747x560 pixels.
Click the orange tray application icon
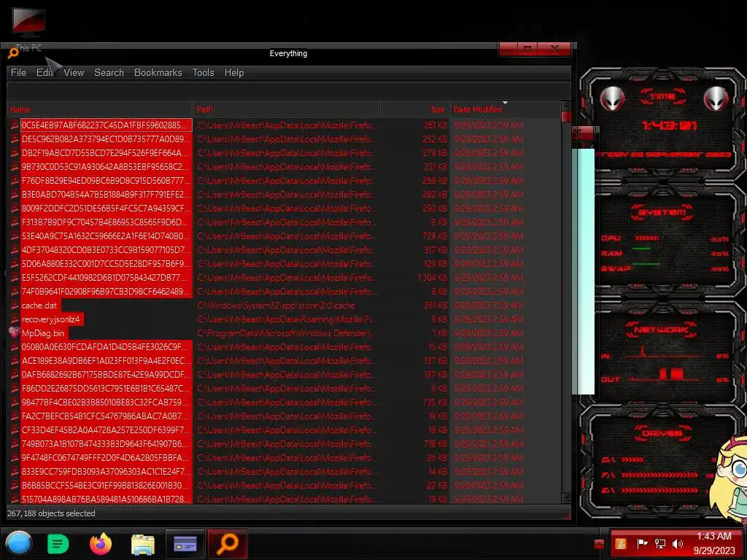[621, 544]
